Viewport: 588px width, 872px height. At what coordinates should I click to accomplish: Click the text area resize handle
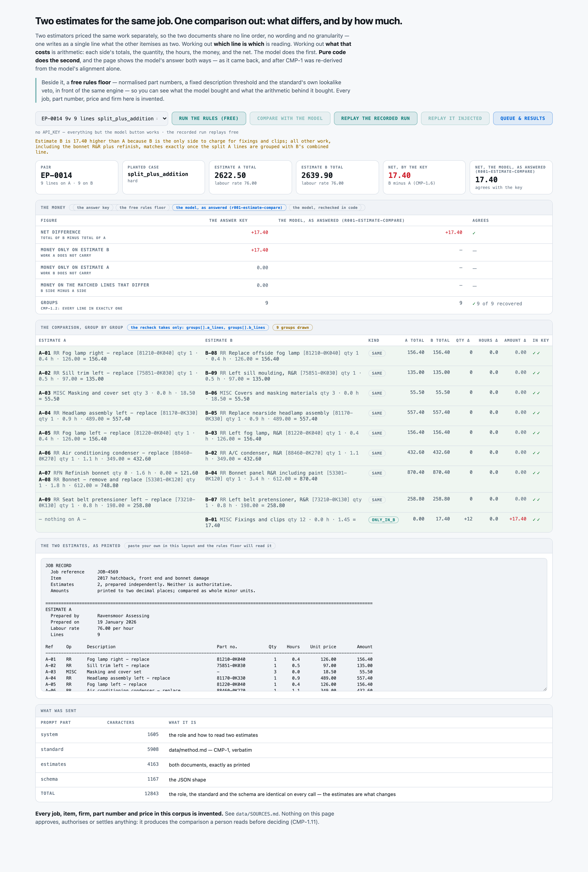click(544, 689)
